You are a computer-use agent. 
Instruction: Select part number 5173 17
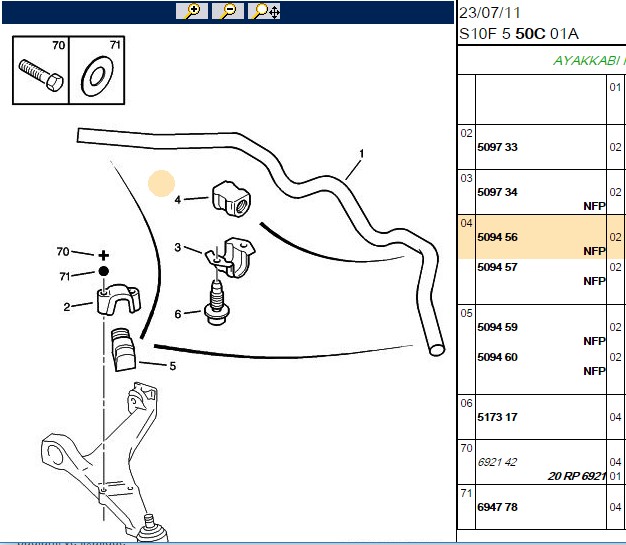click(x=497, y=417)
